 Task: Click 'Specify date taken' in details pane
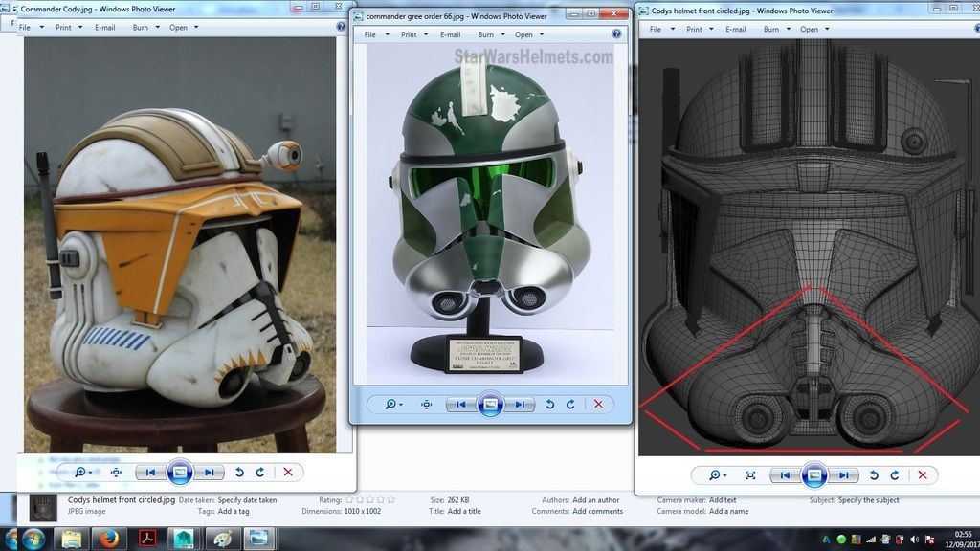point(247,500)
